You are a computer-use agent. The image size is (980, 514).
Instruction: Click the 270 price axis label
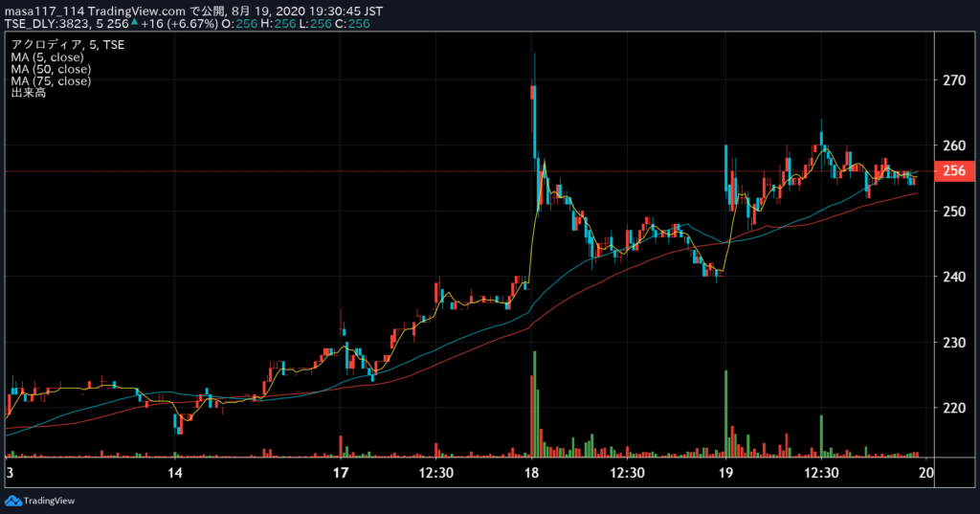click(x=954, y=80)
